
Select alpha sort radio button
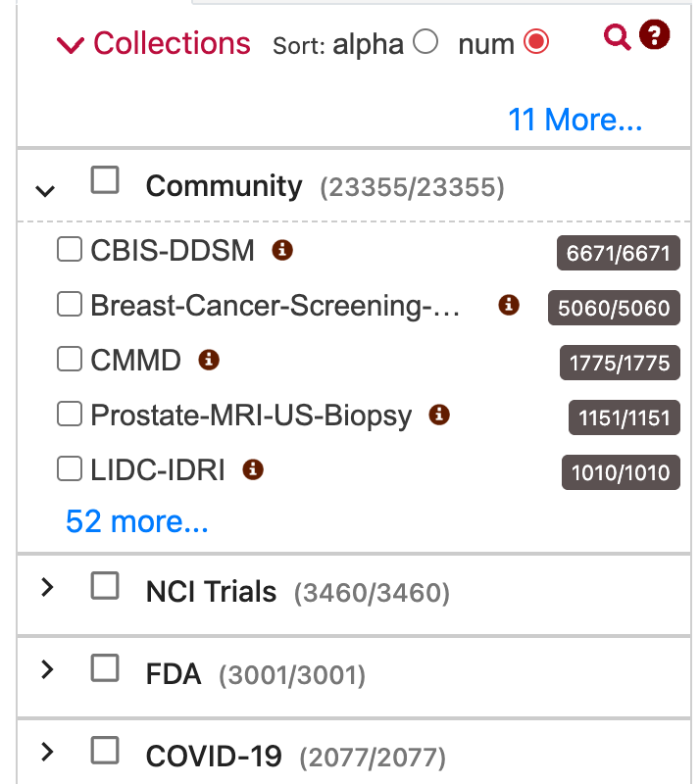pyautogui.click(x=425, y=41)
